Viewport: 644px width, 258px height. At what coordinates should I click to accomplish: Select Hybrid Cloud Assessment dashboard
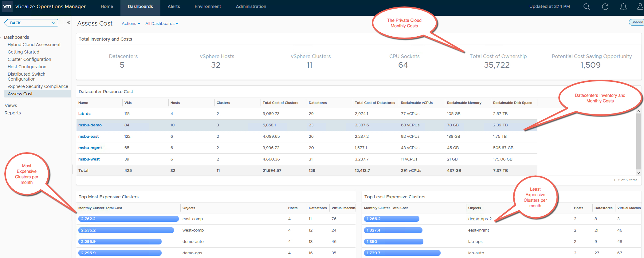point(34,45)
